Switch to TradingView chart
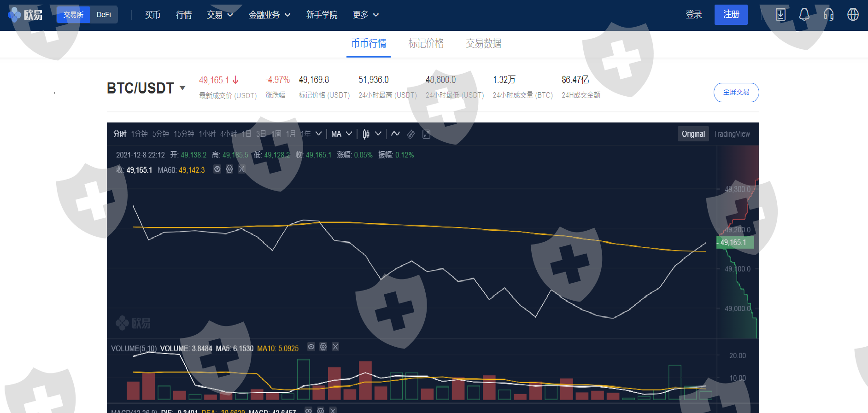The height and width of the screenshot is (413, 868). [x=732, y=134]
